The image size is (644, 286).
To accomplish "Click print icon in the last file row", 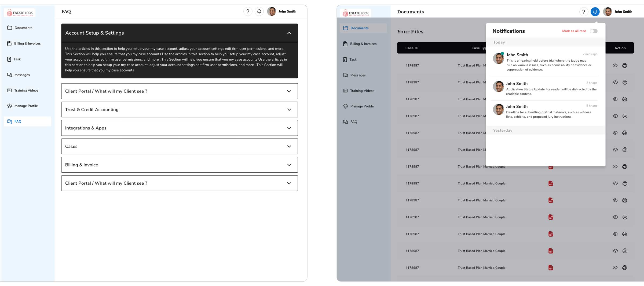I will 625,268.
